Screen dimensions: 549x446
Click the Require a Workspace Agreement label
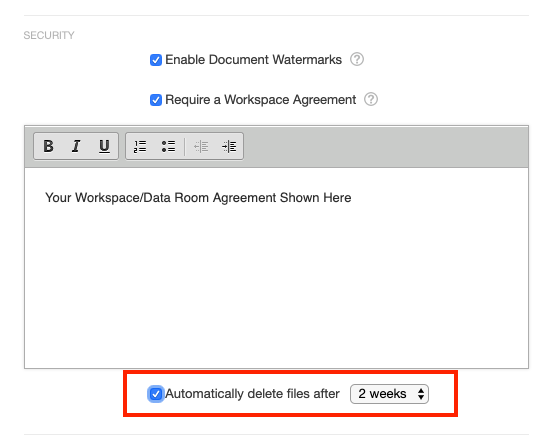(x=260, y=99)
